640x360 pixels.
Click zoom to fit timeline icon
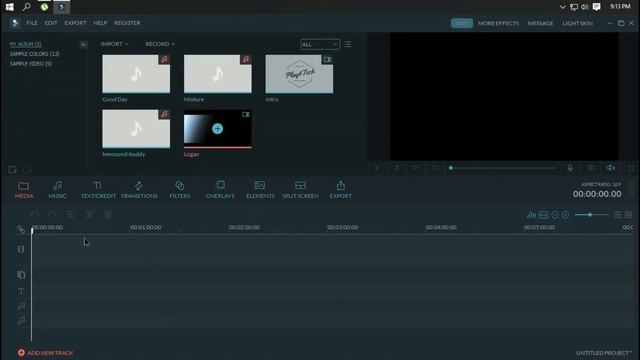tap(543, 215)
